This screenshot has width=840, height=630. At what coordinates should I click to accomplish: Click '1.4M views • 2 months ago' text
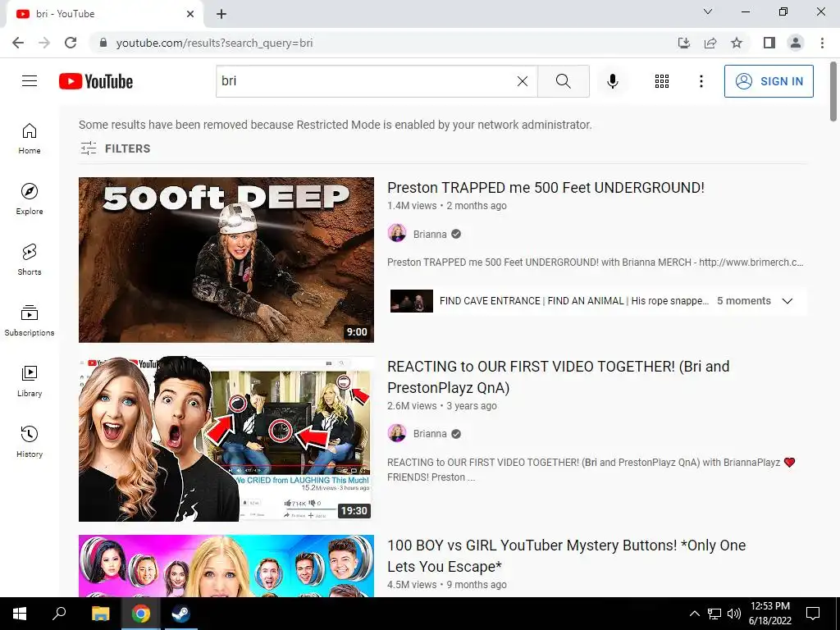point(447,206)
